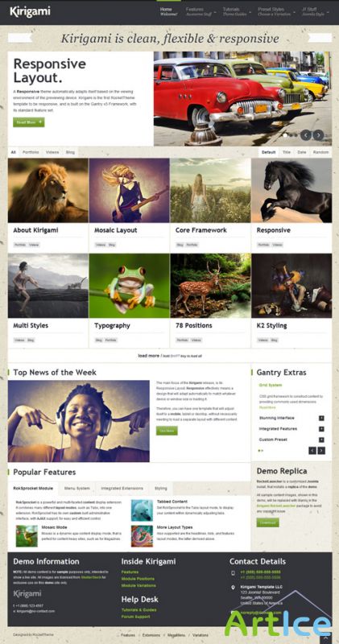Open the frog Typography thumbnail
The height and width of the screenshot is (644, 339).
(x=129, y=286)
